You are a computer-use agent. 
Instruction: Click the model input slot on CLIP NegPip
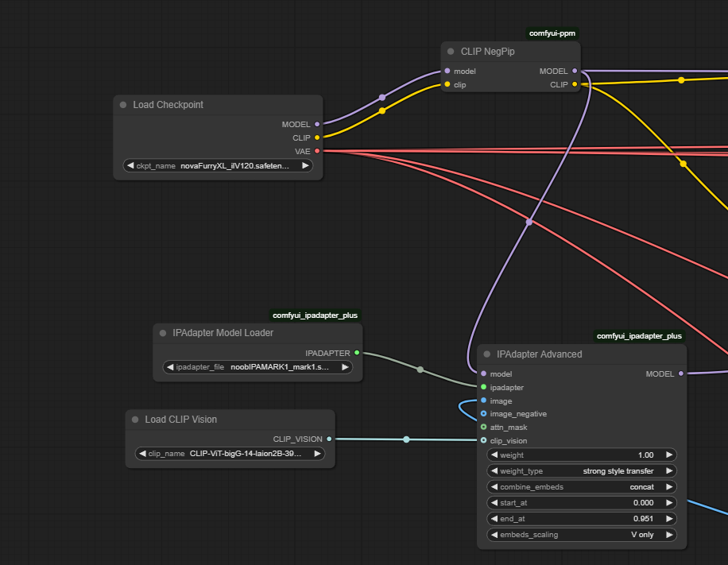click(x=447, y=71)
